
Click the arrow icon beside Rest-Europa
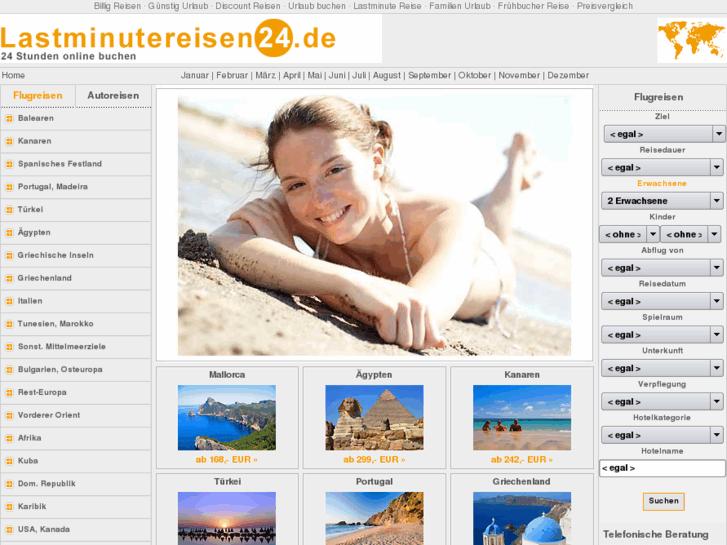[9, 393]
